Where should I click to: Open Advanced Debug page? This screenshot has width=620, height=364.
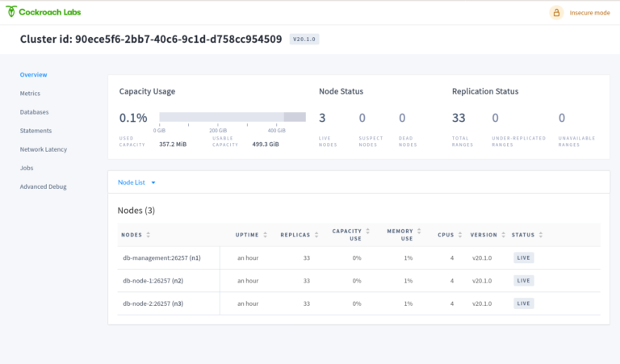pyautogui.click(x=43, y=186)
